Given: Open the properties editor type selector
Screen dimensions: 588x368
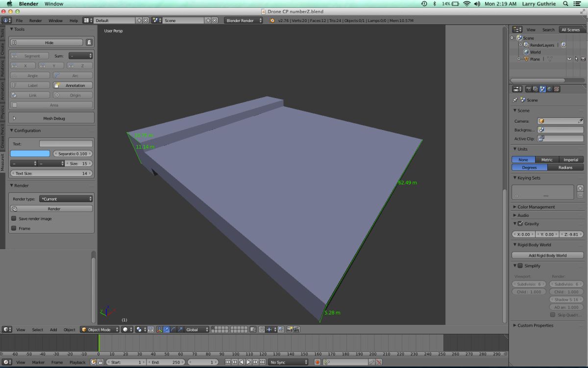Looking at the screenshot, I should (x=517, y=89).
